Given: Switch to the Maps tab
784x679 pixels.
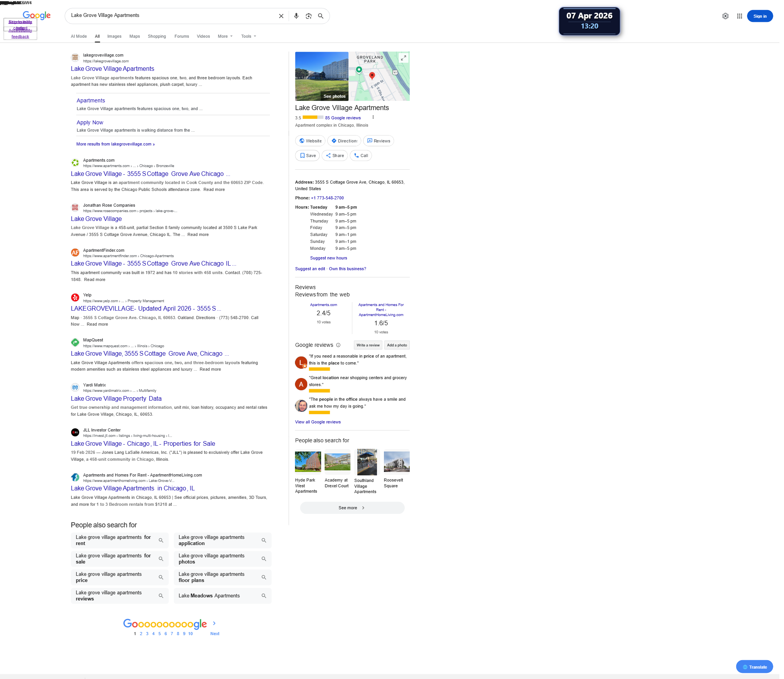Looking at the screenshot, I should pyautogui.click(x=134, y=36).
